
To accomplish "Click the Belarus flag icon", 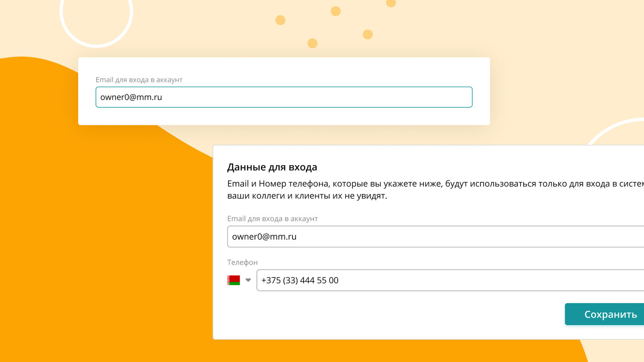I will 233,280.
